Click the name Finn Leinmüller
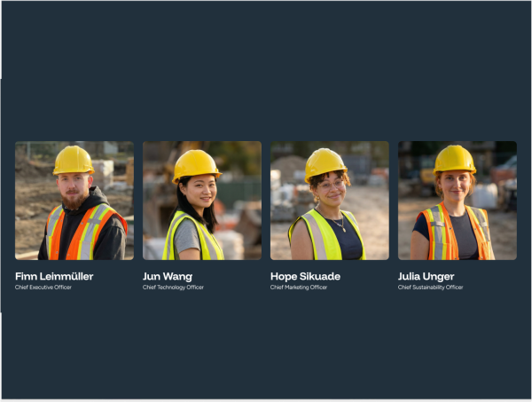Viewport: 532px width, 402px height. click(x=54, y=276)
